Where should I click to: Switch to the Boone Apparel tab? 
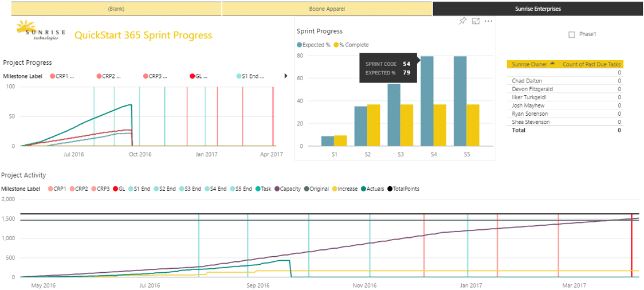pos(327,8)
